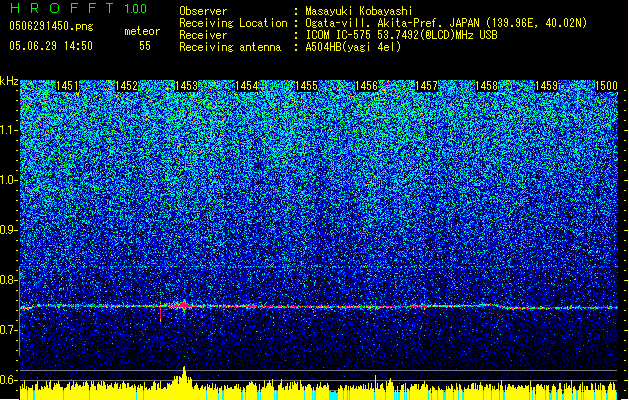Click the 1458 time marker
This screenshot has width=629, height=400.
tap(486, 86)
